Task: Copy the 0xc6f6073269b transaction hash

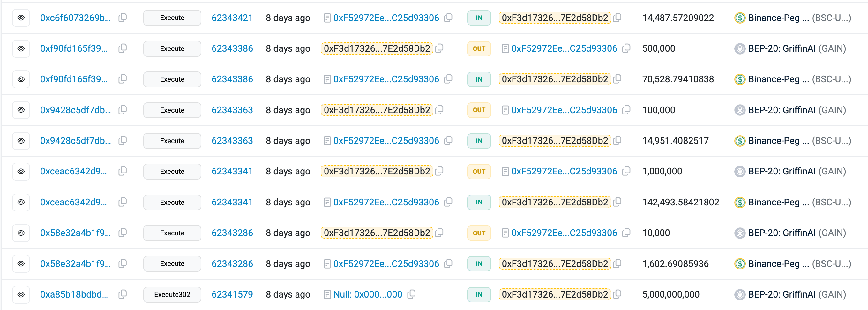Action: 122,18
